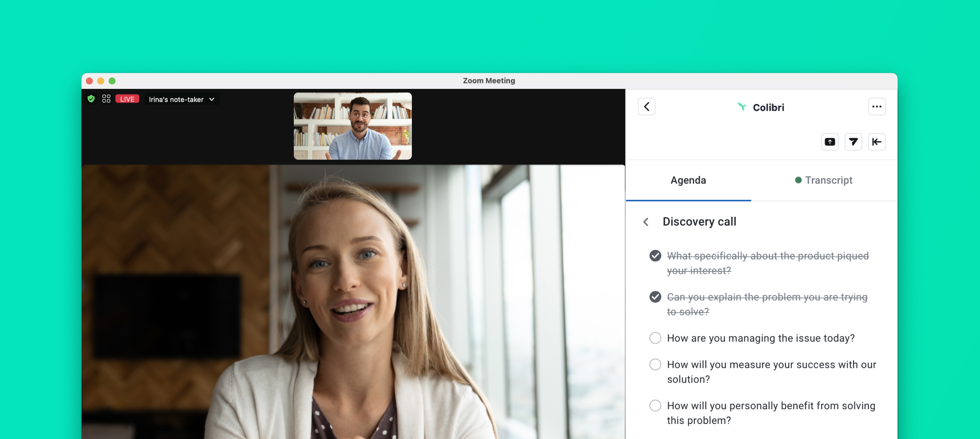Click the main speaker video area
980x439 pixels.
click(x=353, y=302)
